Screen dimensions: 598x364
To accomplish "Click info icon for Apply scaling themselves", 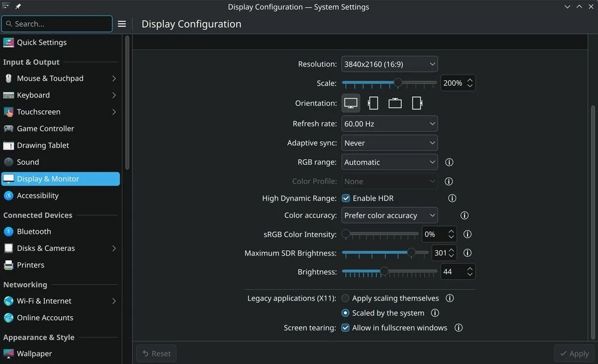I will pyautogui.click(x=450, y=298).
